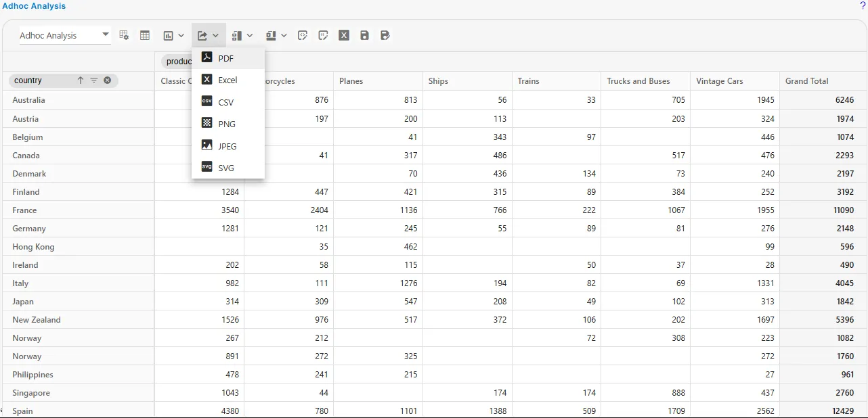
Task: Remove the country field with its X
Action: coord(107,80)
